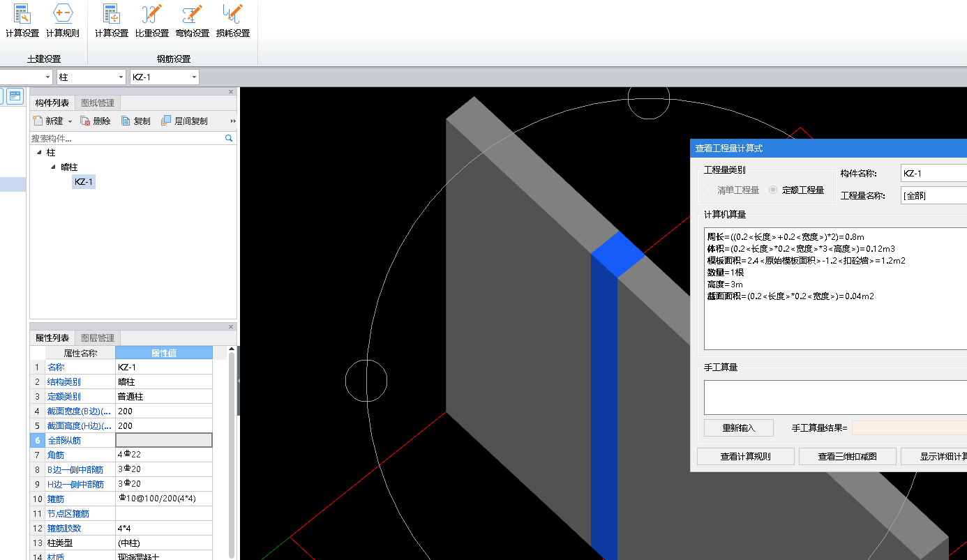Click the 搜索构件 search field
This screenshot has width=967, height=560.
point(127,139)
